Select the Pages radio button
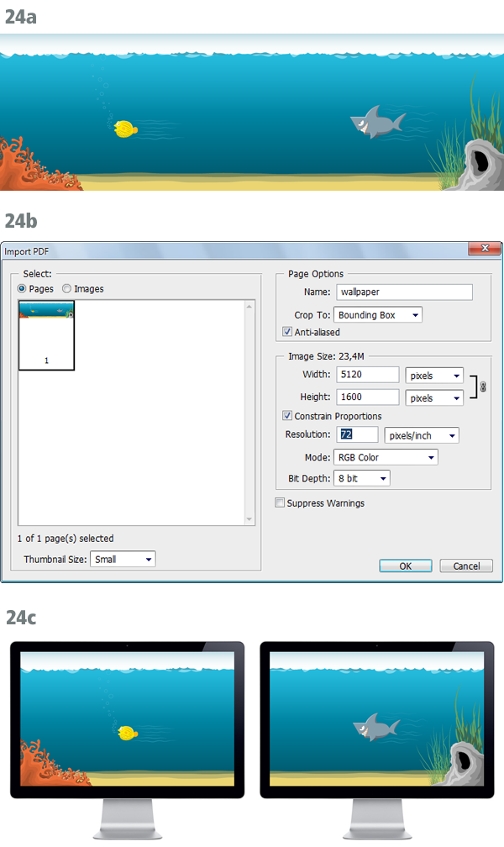Image resolution: width=504 pixels, height=847 pixels. pos(22,289)
